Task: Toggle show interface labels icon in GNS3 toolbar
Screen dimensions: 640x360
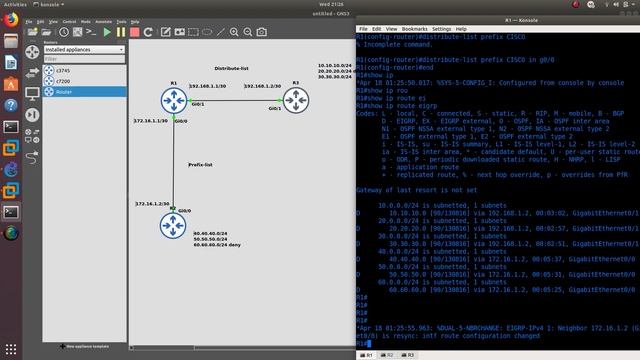Action: pyautogui.click(x=78, y=32)
